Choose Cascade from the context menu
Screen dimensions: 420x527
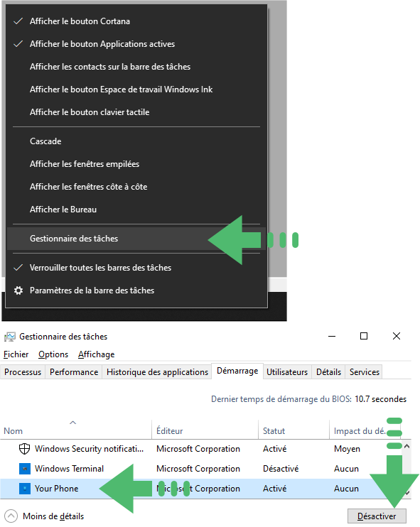click(x=137, y=141)
